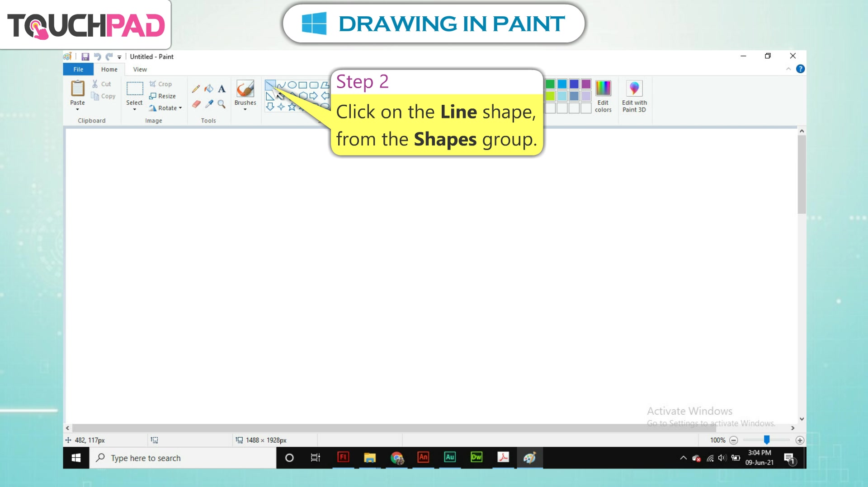Click the Paste clipboard icon
The width and height of the screenshot is (868, 487).
click(77, 89)
